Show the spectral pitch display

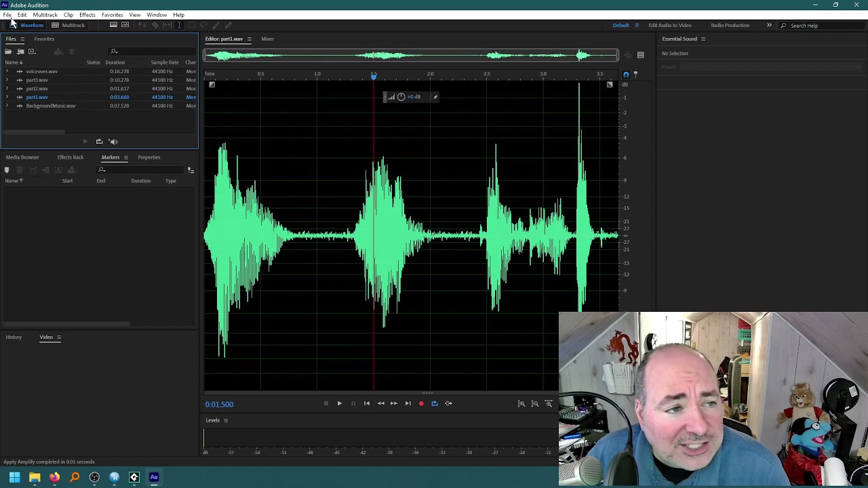point(125,25)
